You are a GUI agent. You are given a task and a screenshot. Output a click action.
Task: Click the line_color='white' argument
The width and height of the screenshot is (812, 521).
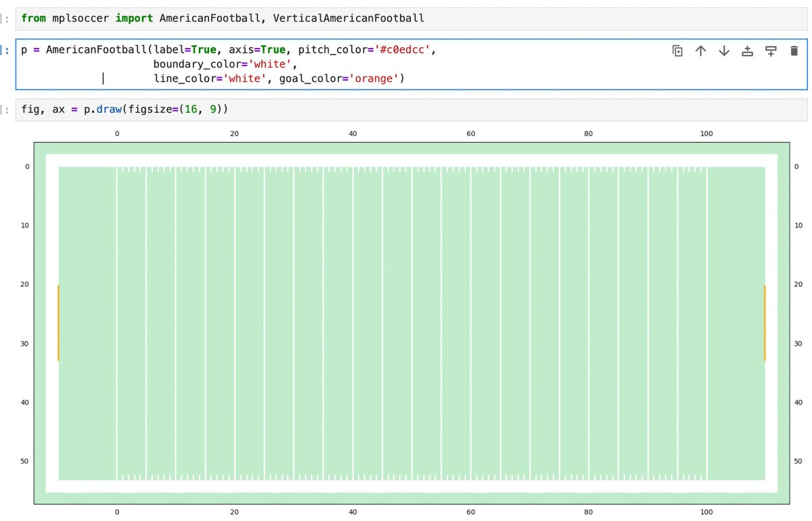click(210, 79)
